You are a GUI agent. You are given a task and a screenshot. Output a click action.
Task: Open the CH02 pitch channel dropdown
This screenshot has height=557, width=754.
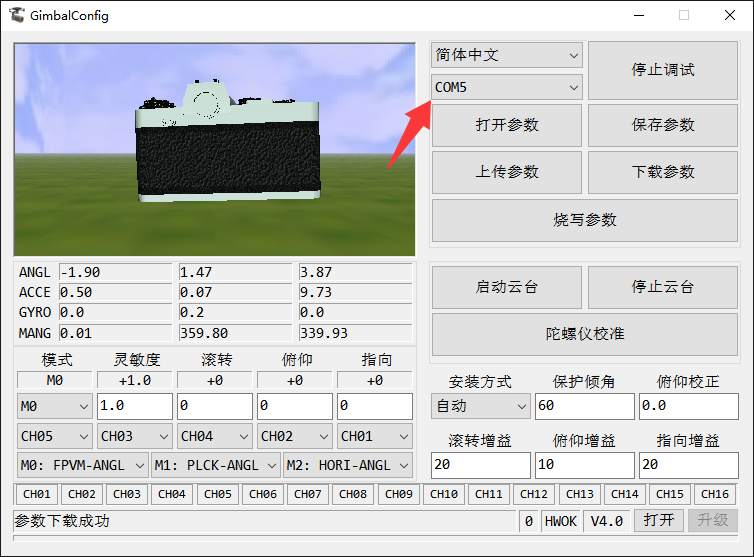[295, 436]
